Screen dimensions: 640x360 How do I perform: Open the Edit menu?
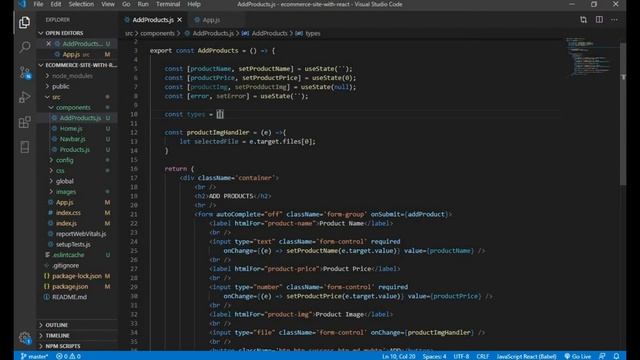point(56,4)
